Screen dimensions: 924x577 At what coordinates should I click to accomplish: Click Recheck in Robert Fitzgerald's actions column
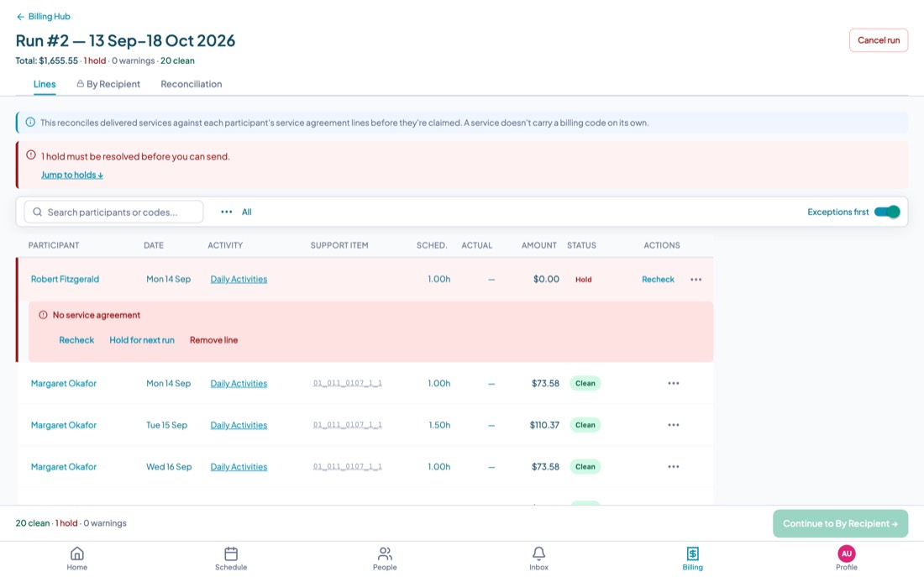coord(658,280)
